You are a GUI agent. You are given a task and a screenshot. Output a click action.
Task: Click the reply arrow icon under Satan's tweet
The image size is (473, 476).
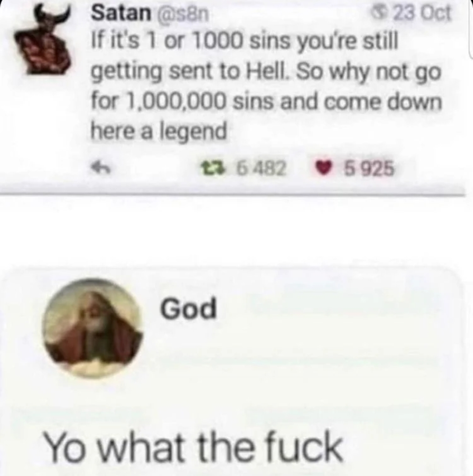pyautogui.click(x=102, y=168)
